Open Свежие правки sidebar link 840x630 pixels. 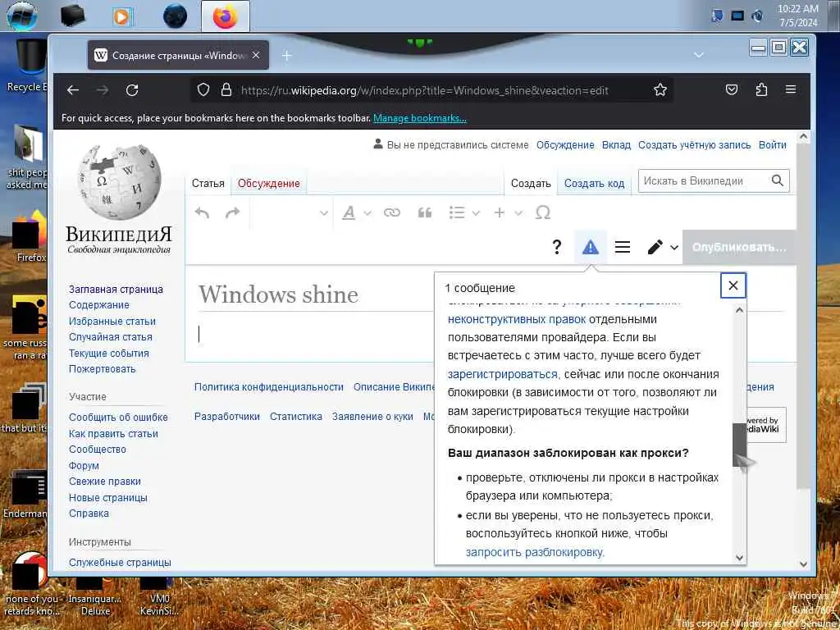104,481
